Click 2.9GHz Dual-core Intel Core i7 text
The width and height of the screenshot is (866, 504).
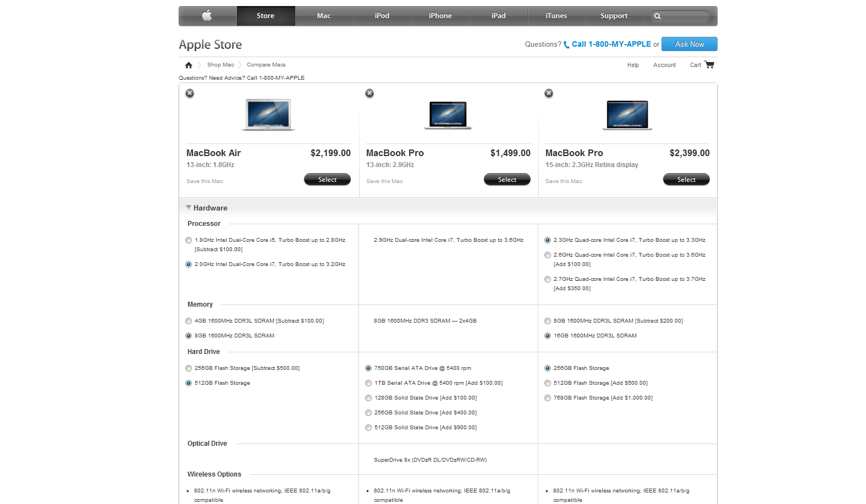(449, 240)
